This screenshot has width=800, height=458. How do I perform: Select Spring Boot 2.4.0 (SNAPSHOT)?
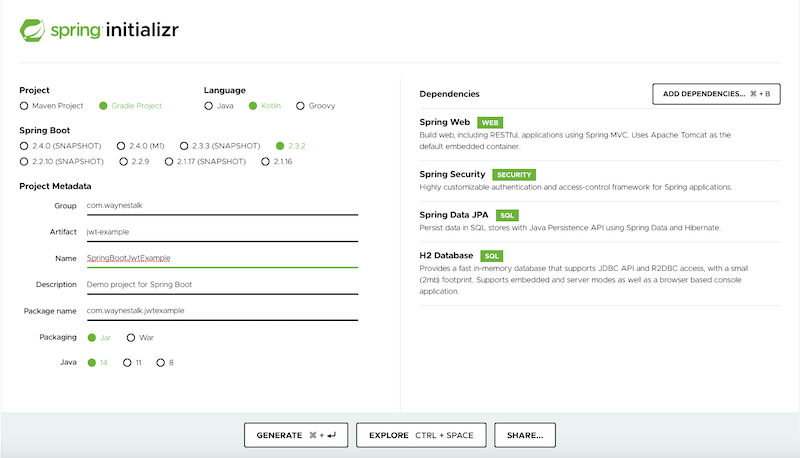[x=24, y=146]
